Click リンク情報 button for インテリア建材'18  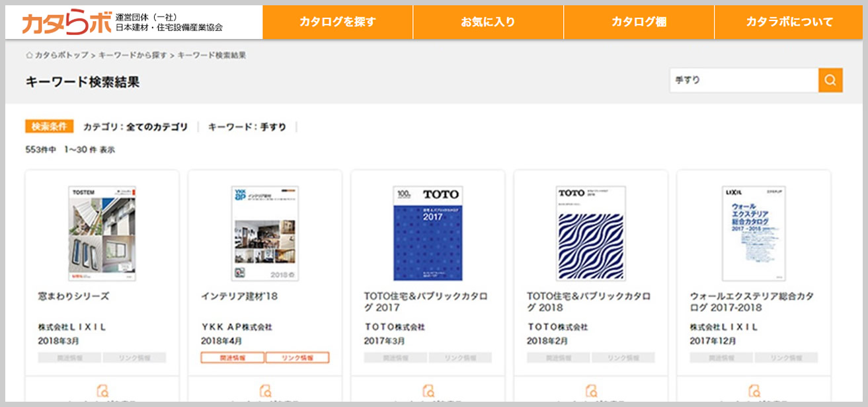click(297, 357)
